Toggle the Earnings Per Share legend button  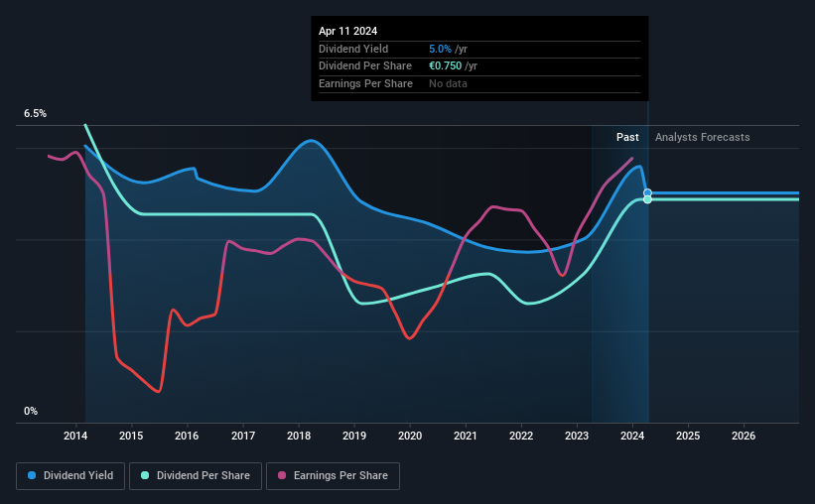pos(334,476)
